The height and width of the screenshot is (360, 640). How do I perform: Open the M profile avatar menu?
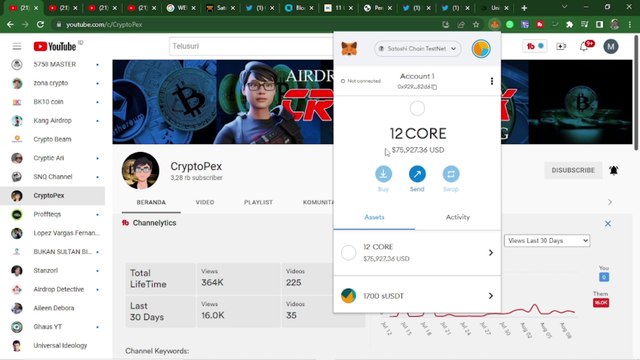coord(611,47)
